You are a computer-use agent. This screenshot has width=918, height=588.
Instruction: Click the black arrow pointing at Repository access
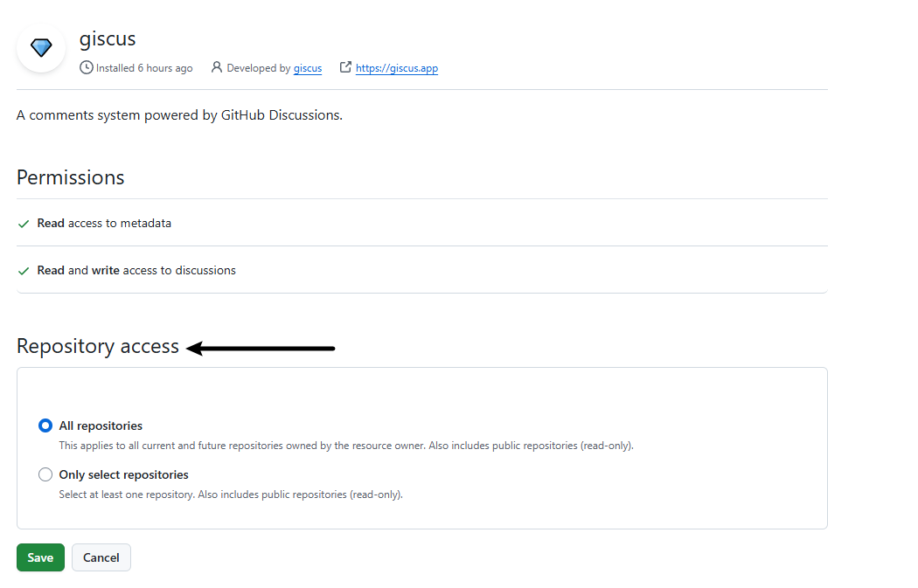(261, 349)
